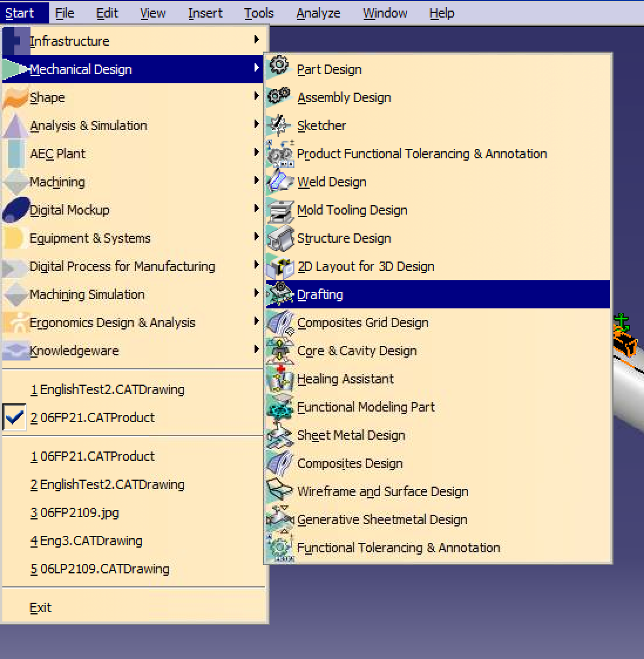Launch Assembly Design via its gears icon

(x=279, y=95)
